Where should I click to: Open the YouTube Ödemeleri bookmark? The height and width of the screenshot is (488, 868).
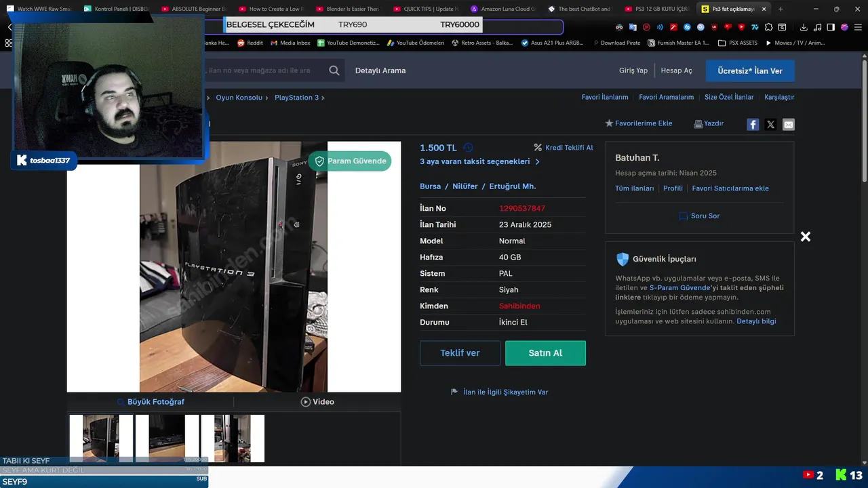click(415, 43)
